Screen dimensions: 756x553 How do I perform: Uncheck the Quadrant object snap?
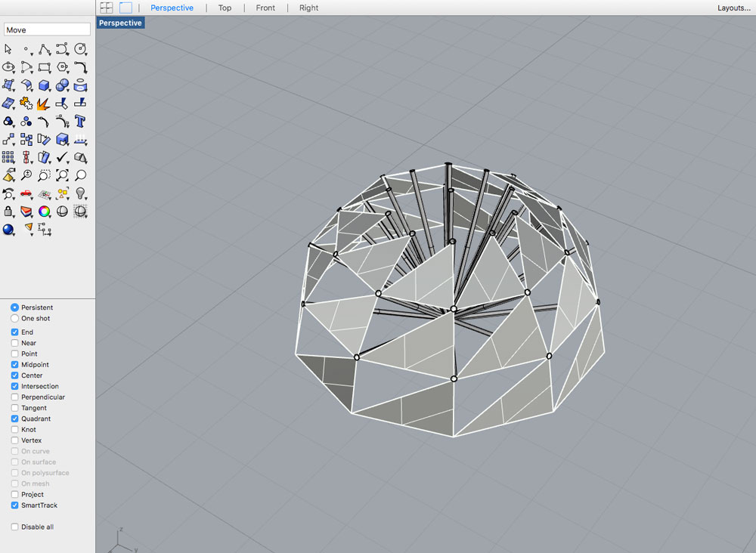(x=14, y=419)
